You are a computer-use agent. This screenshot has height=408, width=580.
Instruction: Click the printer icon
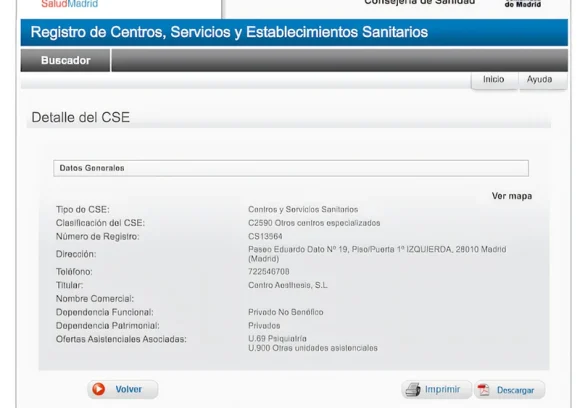coord(413,390)
